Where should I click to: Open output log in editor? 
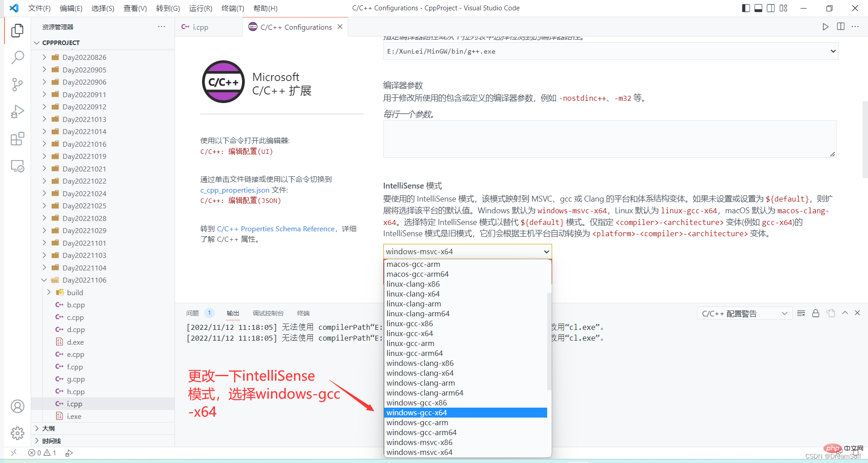831,313
